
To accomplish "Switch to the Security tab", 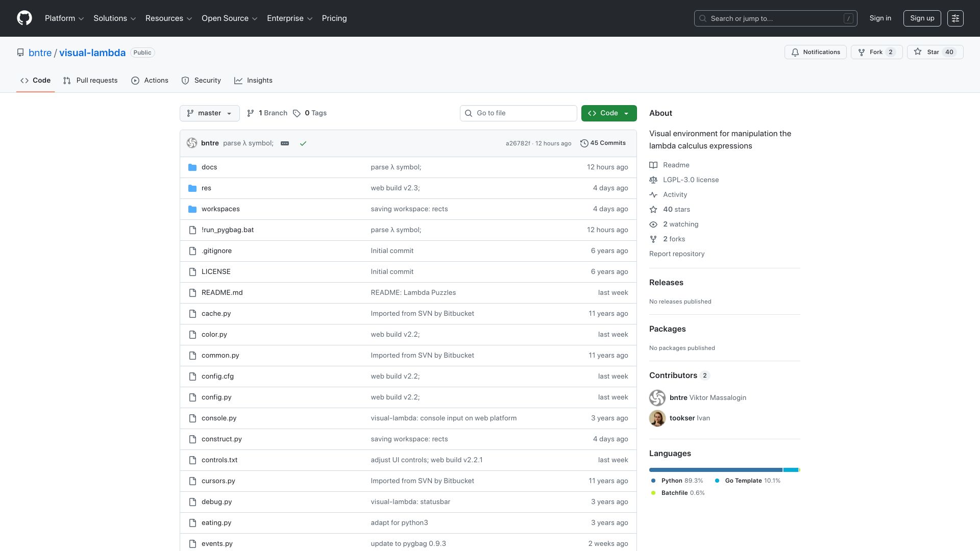I will point(201,81).
